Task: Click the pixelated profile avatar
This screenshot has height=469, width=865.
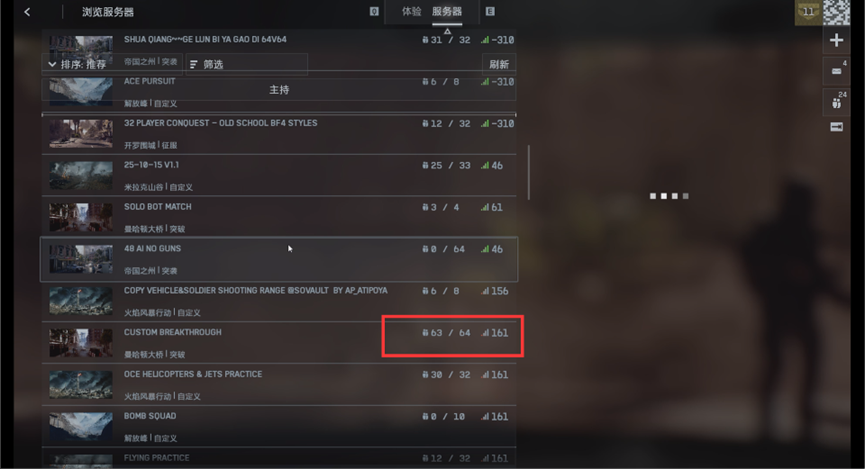Action: point(836,12)
